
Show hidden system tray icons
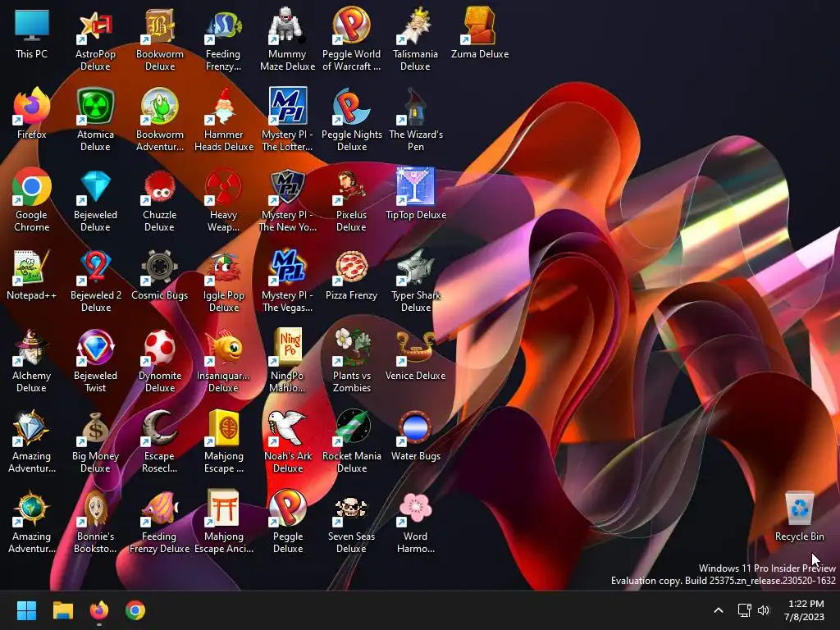719,610
